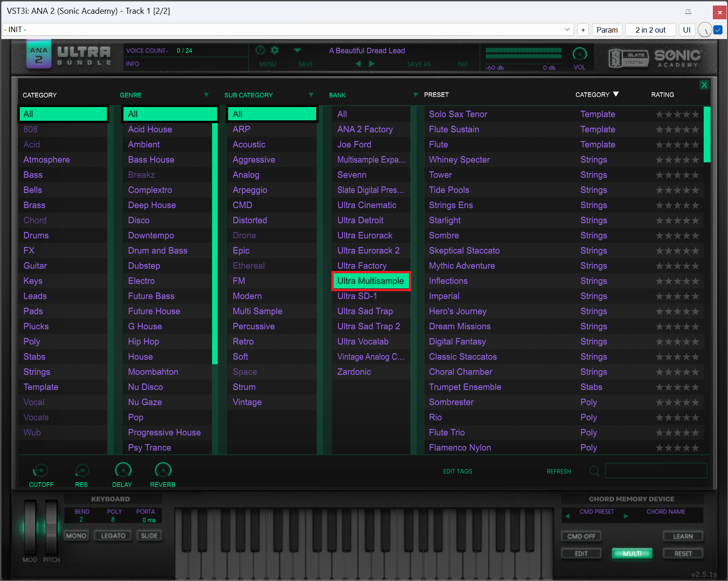This screenshot has width=728, height=581.
Task: Click the PITCH wheel
Action: 51,528
